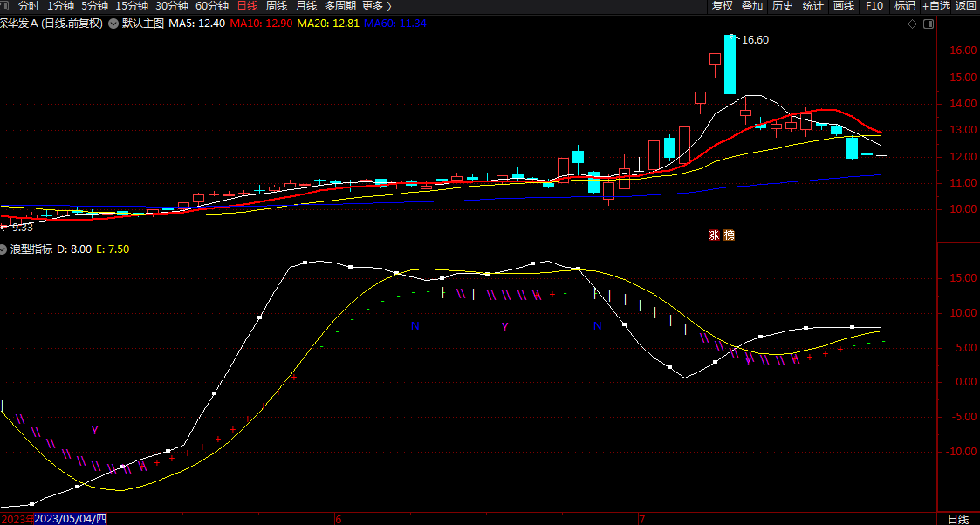This screenshot has height=525, width=980.
Task: Open the 复权 adjustment menu
Action: point(722,6)
